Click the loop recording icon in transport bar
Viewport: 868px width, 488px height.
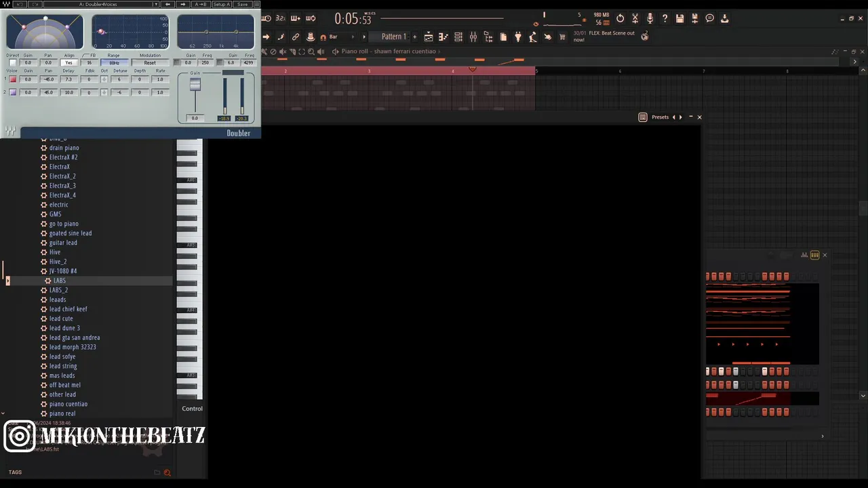[311, 18]
